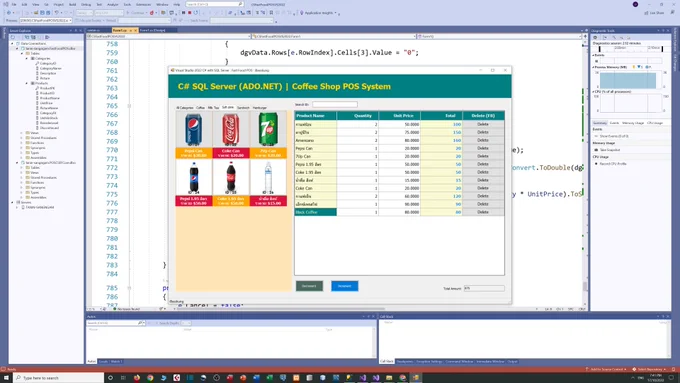Open the Debug menu
The width and height of the screenshot is (680, 383).
[x=86, y=4]
